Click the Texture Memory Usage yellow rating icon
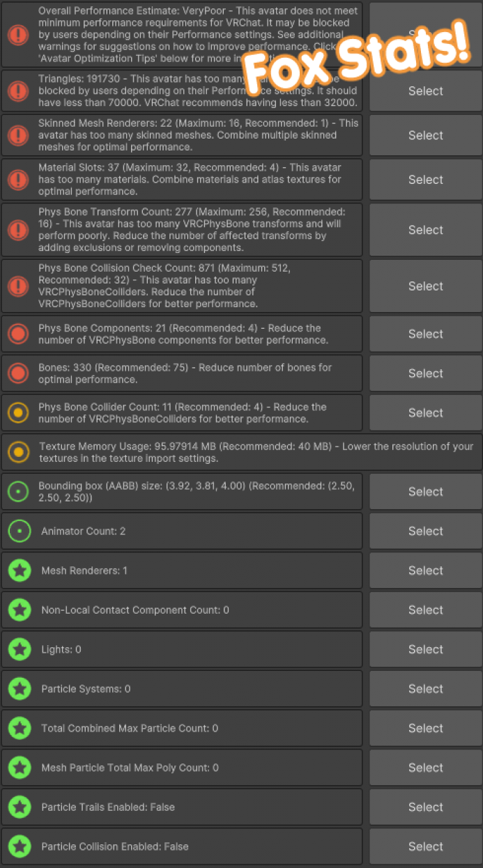 coord(19,452)
